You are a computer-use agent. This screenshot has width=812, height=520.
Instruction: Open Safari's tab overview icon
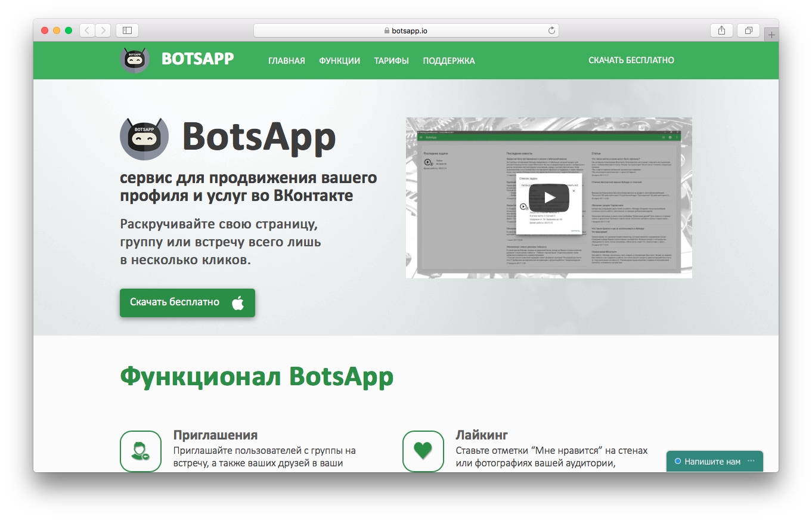pos(748,30)
